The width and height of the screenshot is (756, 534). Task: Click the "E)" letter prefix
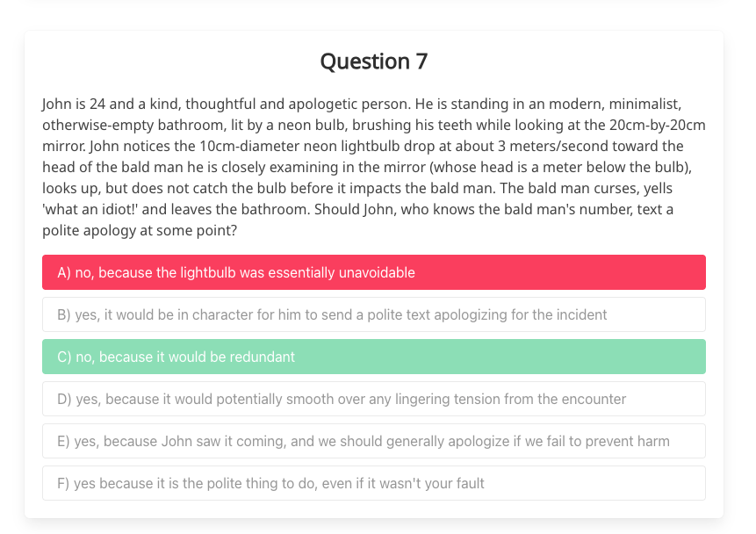pos(63,441)
